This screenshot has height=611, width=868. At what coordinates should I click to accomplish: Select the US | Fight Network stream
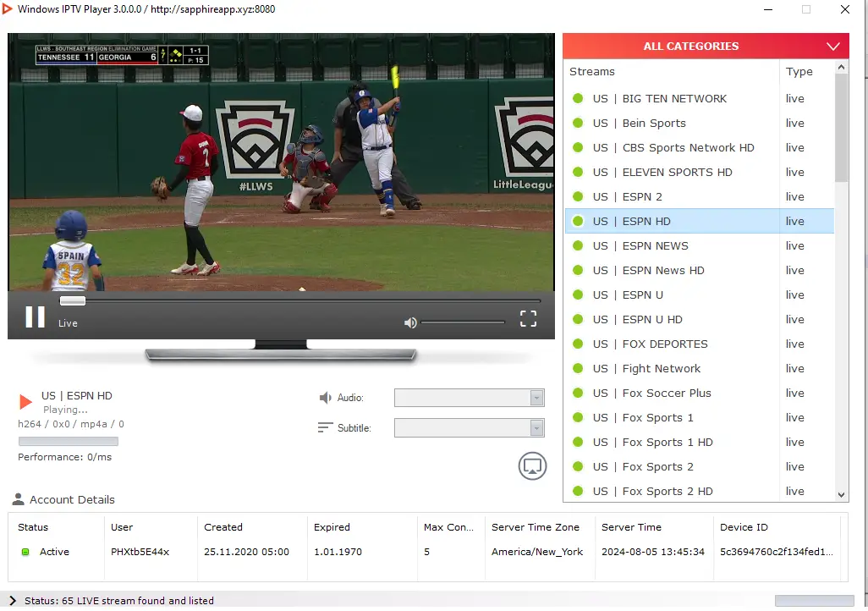pyautogui.click(x=699, y=368)
